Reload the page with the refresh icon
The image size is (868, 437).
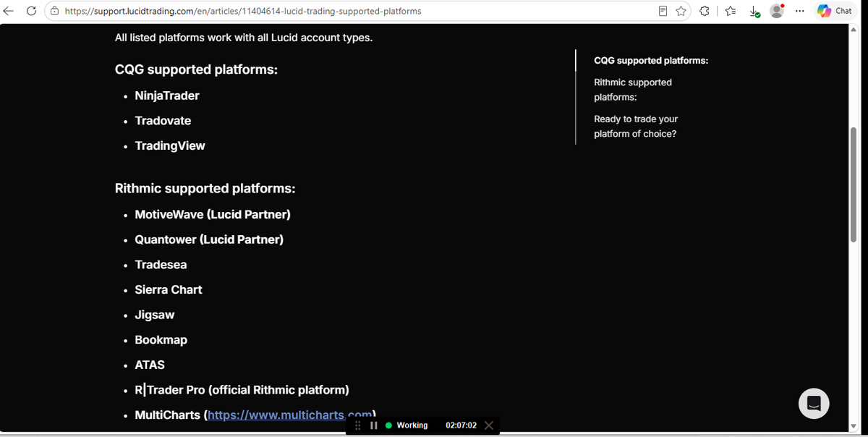click(31, 11)
